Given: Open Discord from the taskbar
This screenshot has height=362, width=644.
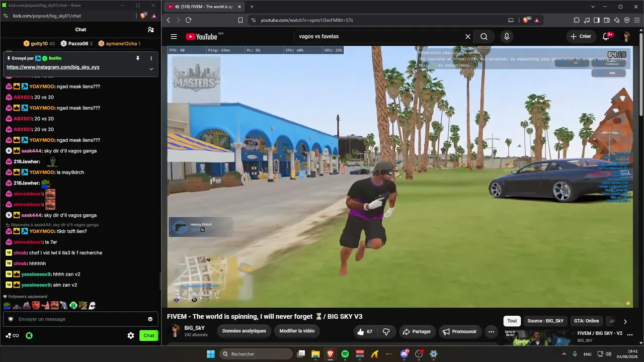Looking at the screenshot, I should (404, 354).
